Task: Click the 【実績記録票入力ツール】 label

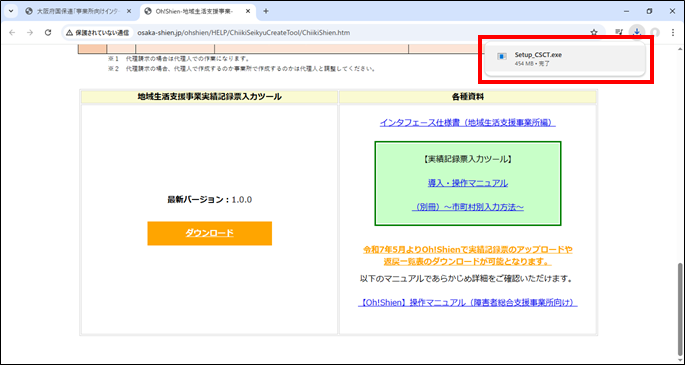Action: pos(467,159)
